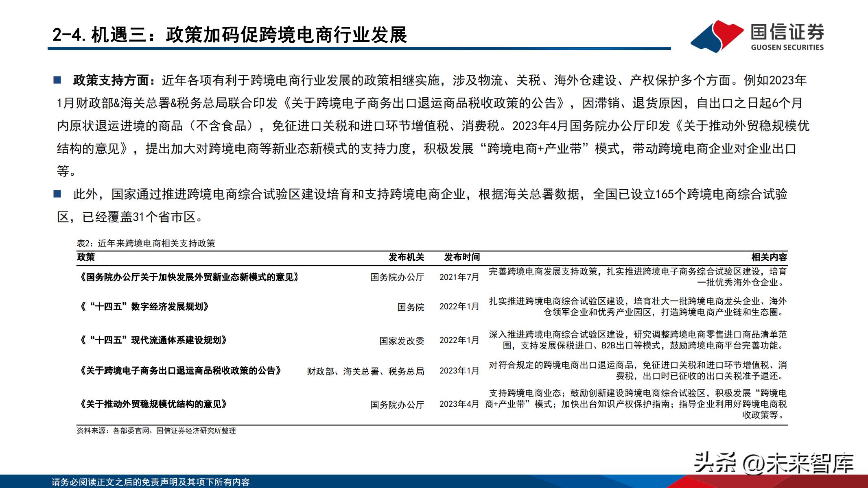Click issuer '国务院办公厅' in 2021年7月 row
The height and width of the screenshot is (488, 868).
[397, 277]
